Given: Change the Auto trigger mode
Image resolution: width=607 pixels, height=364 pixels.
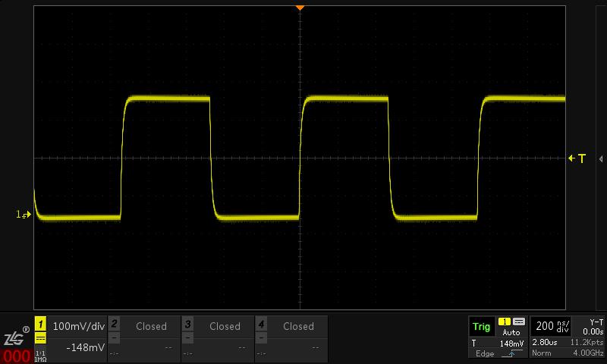Looking at the screenshot, I should pyautogui.click(x=511, y=332).
